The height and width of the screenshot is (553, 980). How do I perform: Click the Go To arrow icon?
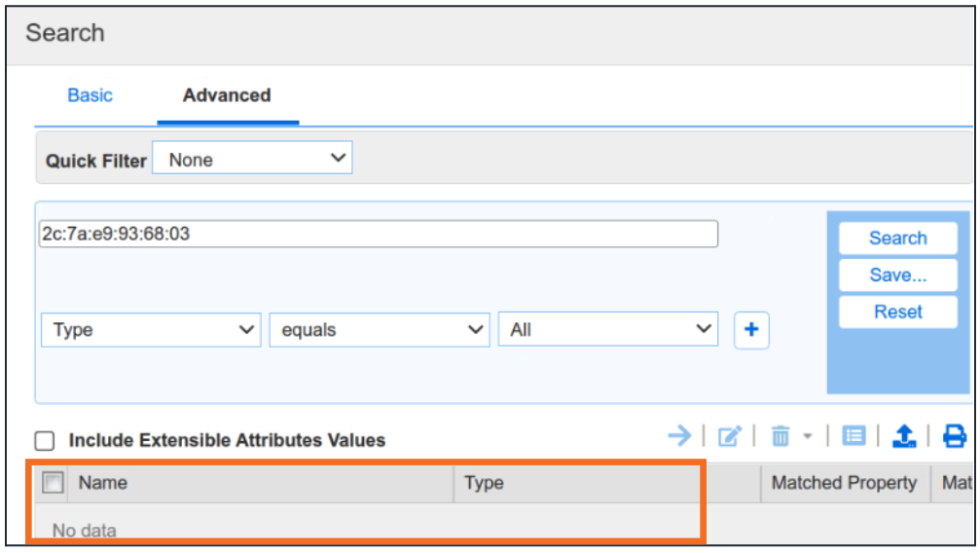pyautogui.click(x=679, y=436)
